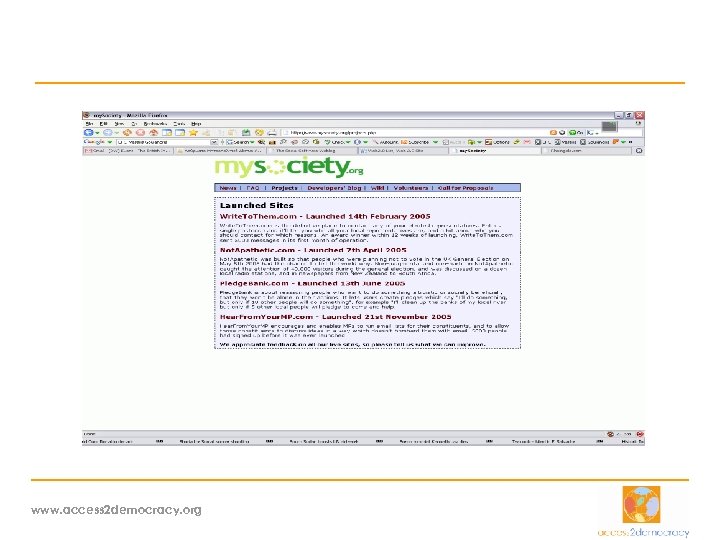The width and height of the screenshot is (720, 540).
Task: Click the Google logo on the Google toolbar
Action: [x=94, y=142]
